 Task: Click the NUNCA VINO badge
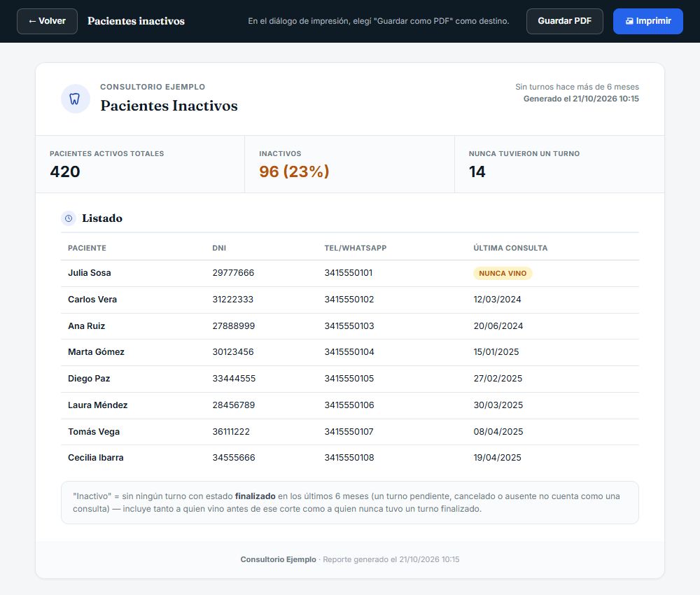click(x=503, y=273)
